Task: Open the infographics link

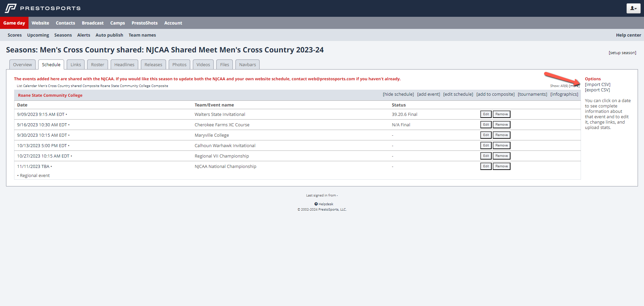Action: [564, 94]
